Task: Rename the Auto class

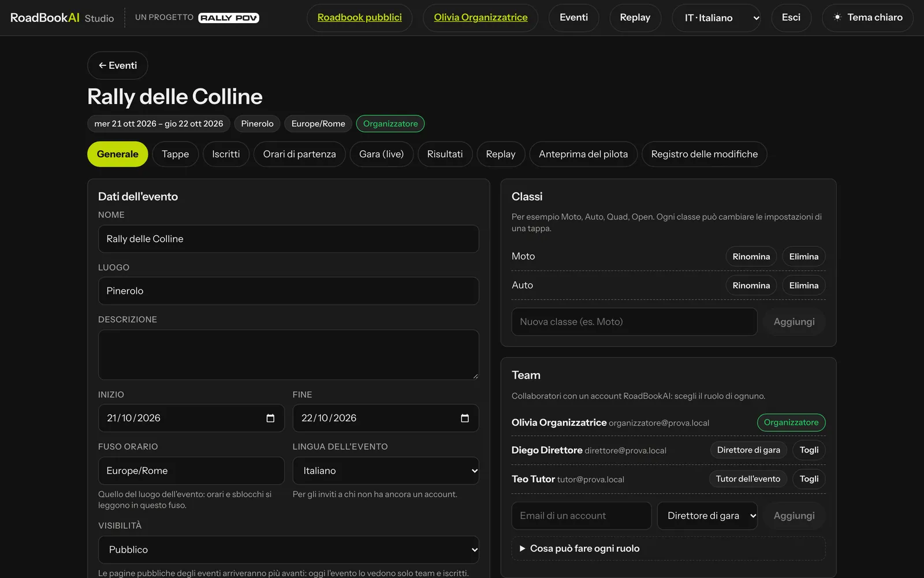Action: tap(751, 286)
